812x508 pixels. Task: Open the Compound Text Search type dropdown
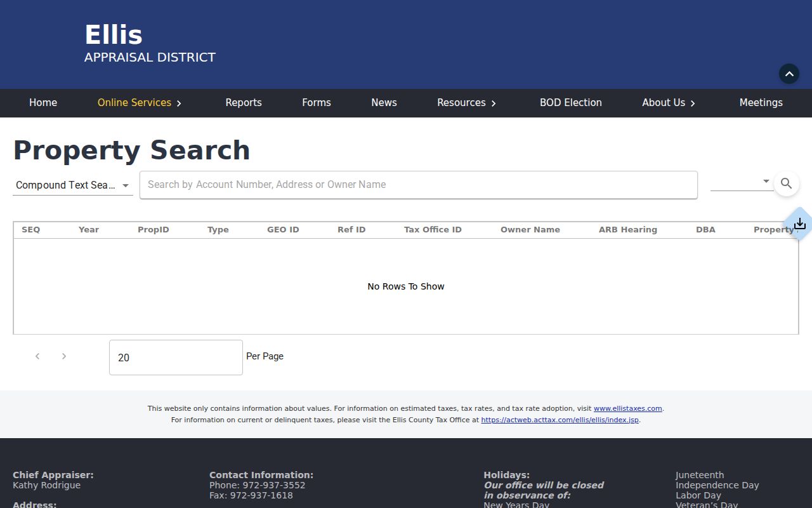click(x=73, y=185)
